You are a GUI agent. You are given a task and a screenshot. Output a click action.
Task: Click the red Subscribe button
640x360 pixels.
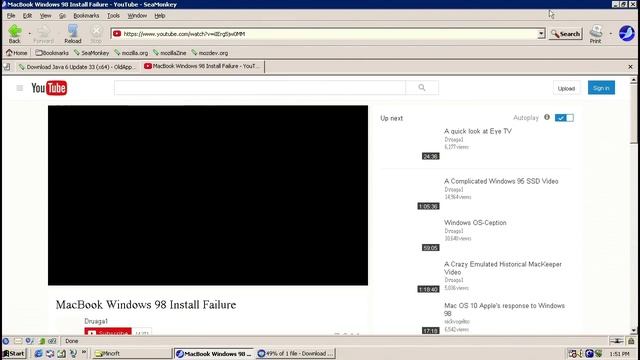[108, 332]
